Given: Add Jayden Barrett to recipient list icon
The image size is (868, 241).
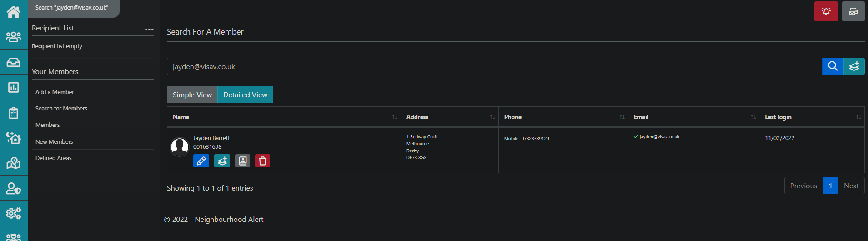Looking at the screenshot, I should 222,161.
